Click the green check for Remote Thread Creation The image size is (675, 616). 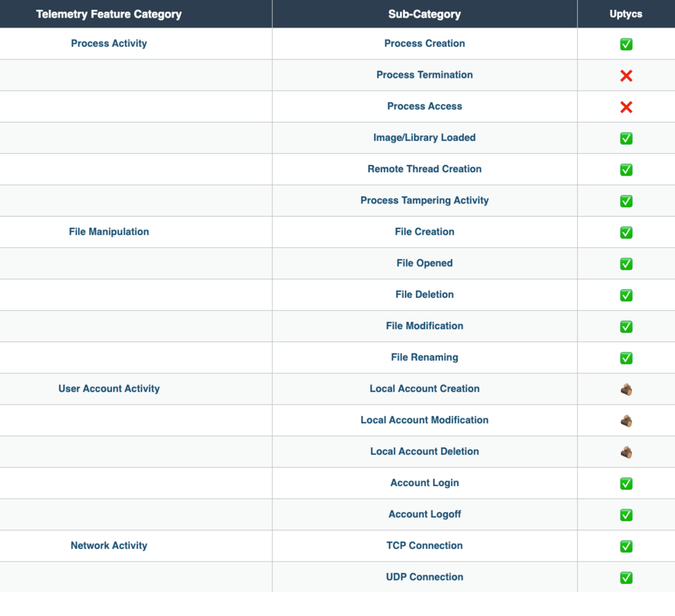coord(626,170)
